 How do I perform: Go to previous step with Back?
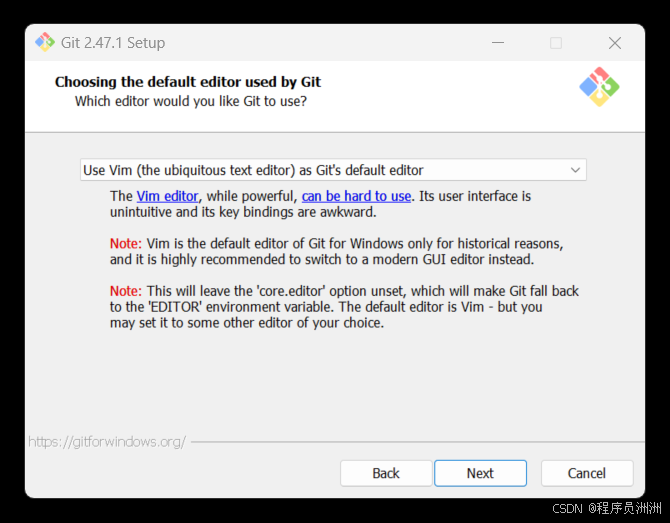(x=386, y=473)
